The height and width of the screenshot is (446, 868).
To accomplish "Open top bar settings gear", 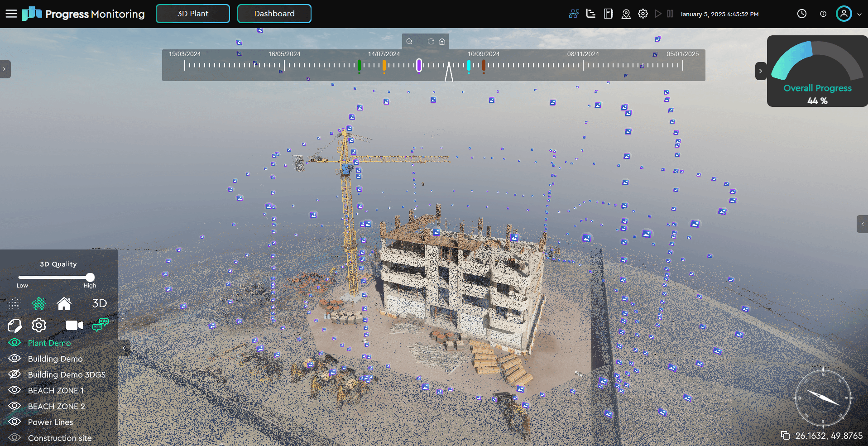I will coord(643,14).
